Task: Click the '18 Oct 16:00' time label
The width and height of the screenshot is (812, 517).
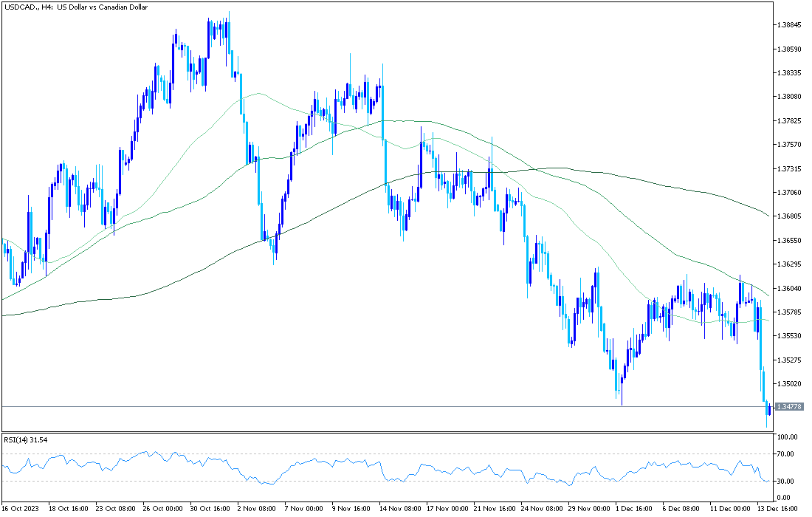Action: click(69, 509)
